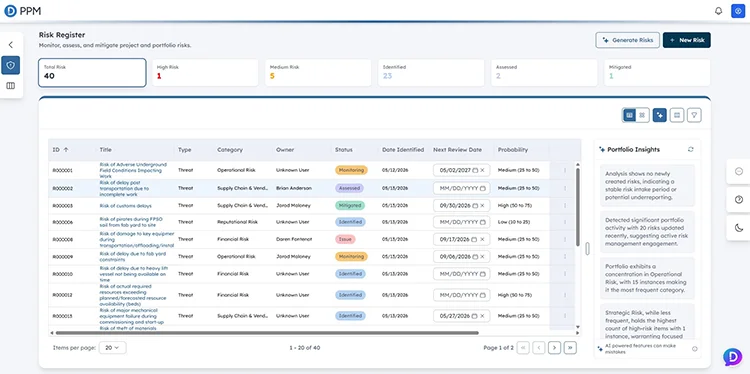Open row actions menu for R000010
The image size is (750, 374).
tap(565, 274)
